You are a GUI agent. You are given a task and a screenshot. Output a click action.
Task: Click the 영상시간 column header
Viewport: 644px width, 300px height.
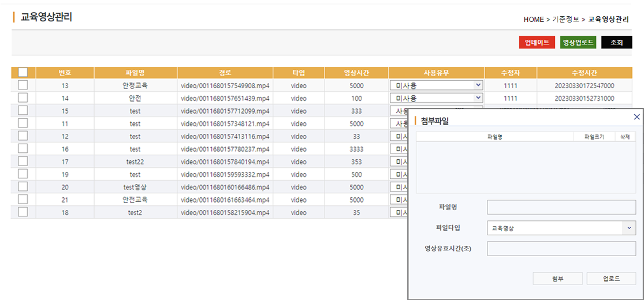click(356, 73)
